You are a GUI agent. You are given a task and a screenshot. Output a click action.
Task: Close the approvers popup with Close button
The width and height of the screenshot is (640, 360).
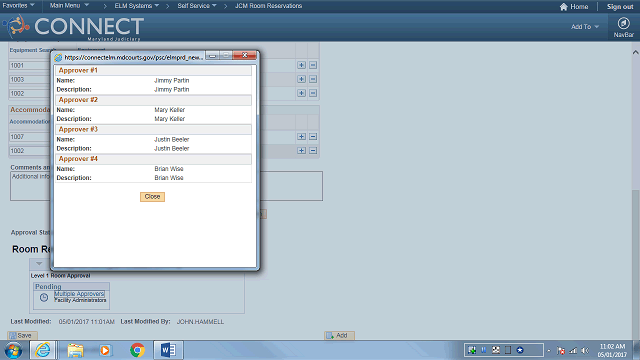(x=152, y=197)
